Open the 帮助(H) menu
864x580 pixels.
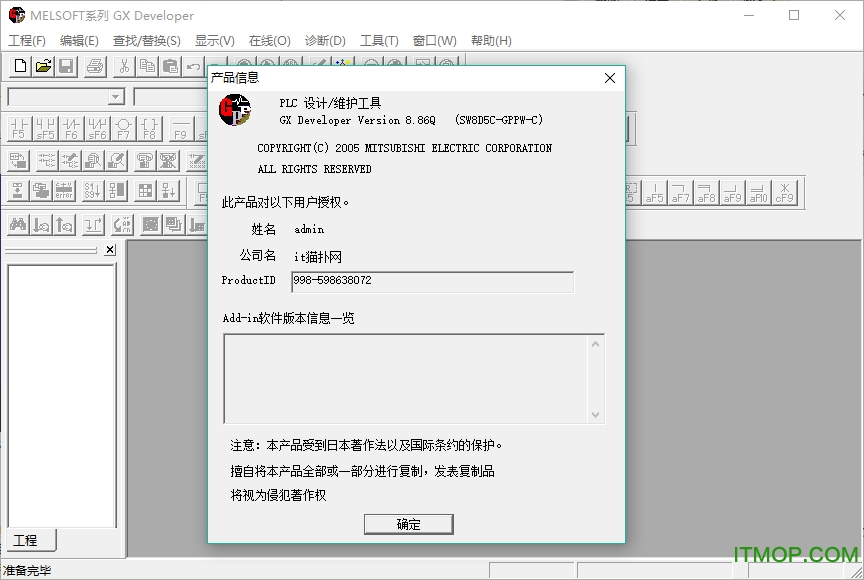tap(491, 41)
